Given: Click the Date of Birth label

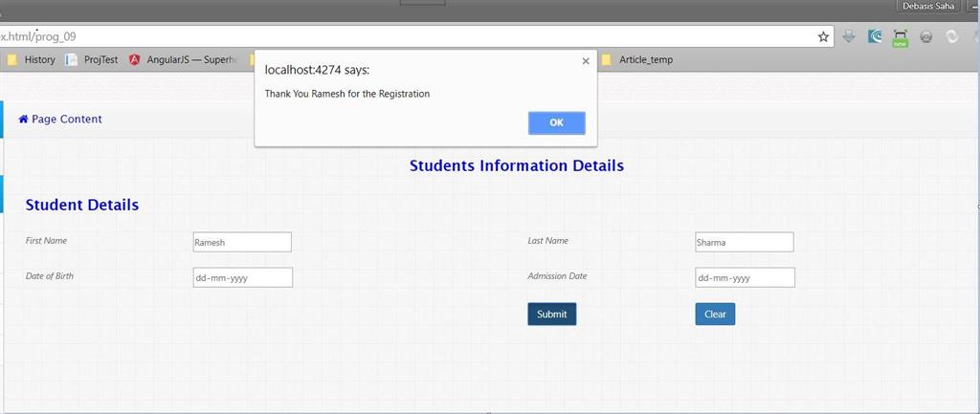Looking at the screenshot, I should click(50, 276).
